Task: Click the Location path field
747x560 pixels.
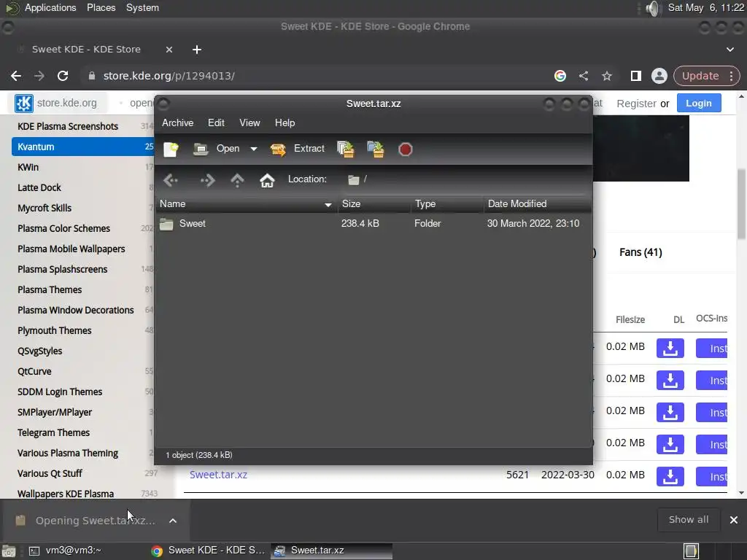Action: click(467, 179)
